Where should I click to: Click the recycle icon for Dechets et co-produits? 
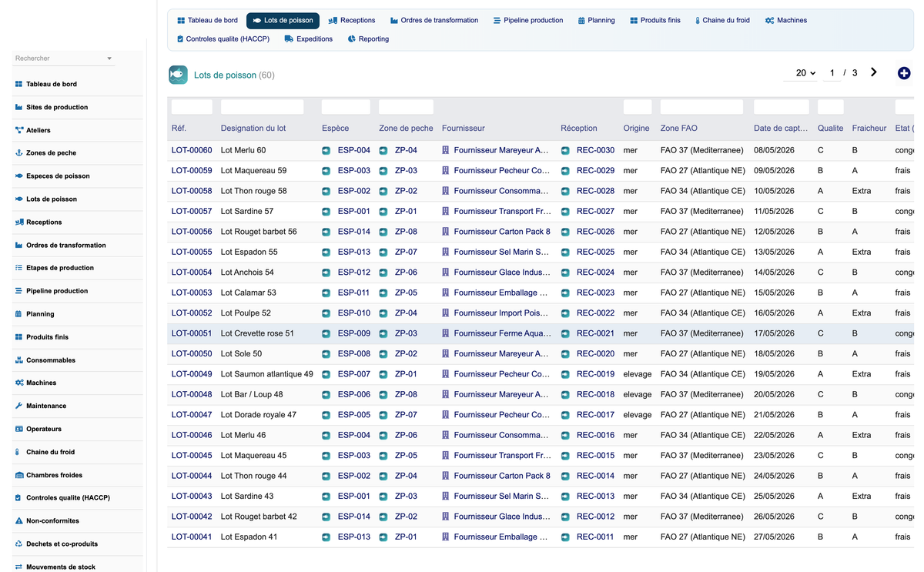pyautogui.click(x=19, y=544)
